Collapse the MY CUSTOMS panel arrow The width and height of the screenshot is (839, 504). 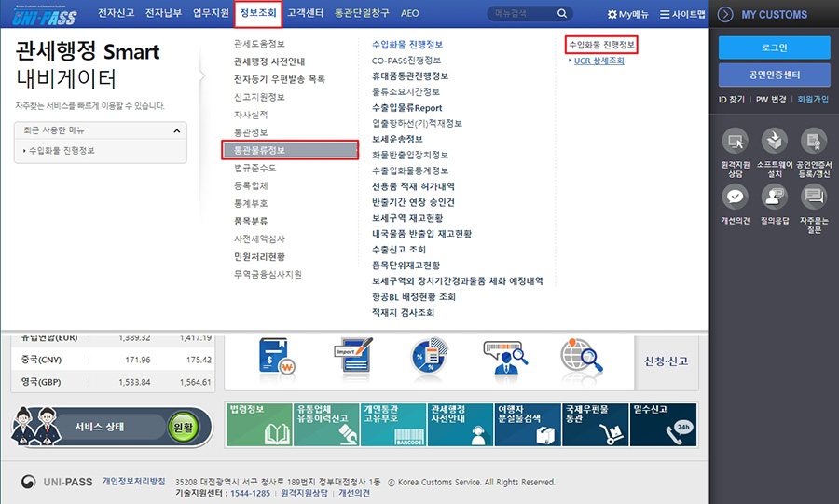[x=725, y=14]
